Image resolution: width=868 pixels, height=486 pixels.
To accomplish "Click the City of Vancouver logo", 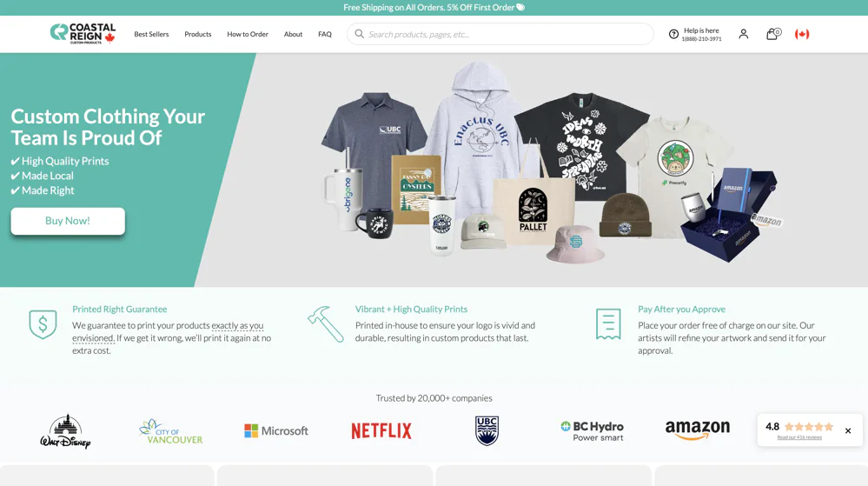I will click(170, 431).
